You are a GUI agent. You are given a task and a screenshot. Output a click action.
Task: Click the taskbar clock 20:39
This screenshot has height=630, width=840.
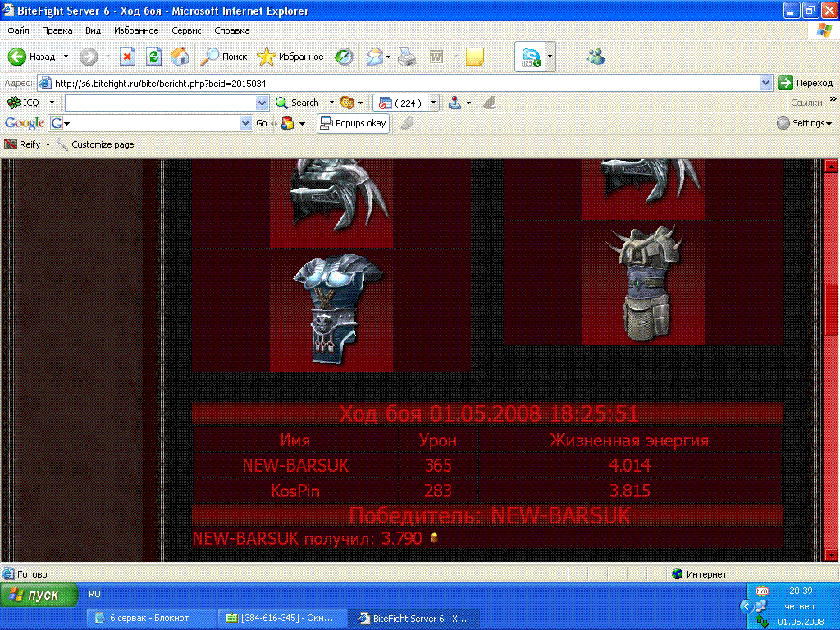[801, 591]
